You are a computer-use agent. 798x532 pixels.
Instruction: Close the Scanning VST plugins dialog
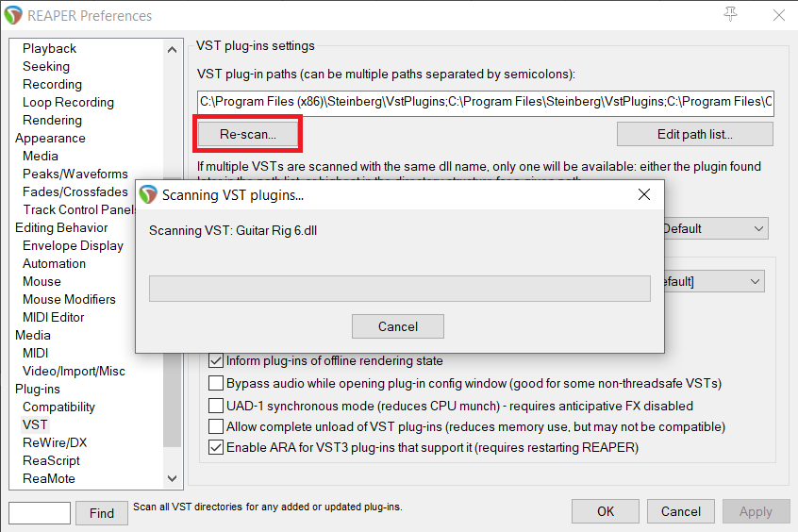(644, 194)
